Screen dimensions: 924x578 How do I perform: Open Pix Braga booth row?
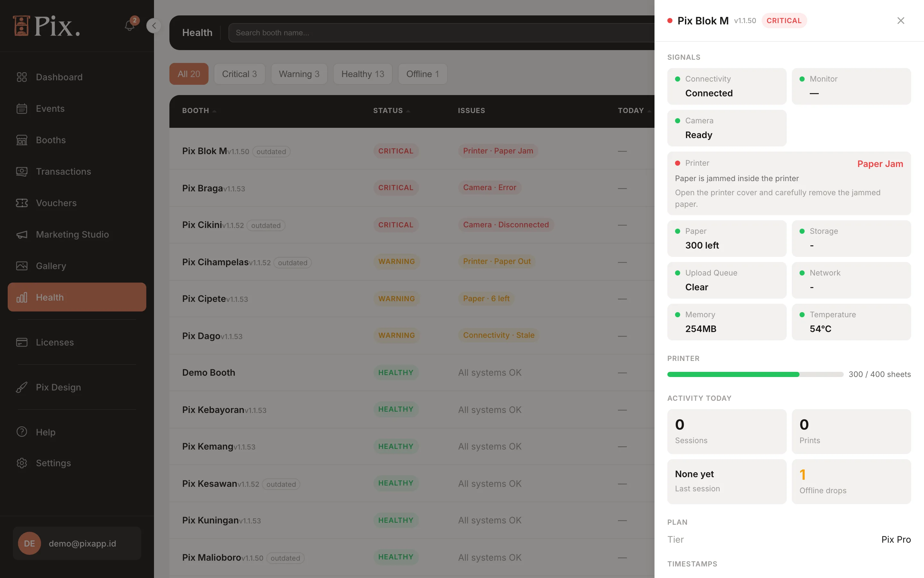click(412, 188)
